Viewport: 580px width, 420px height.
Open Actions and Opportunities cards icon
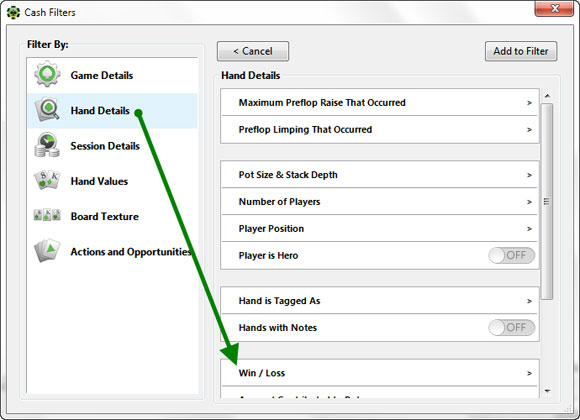pyautogui.click(x=47, y=251)
